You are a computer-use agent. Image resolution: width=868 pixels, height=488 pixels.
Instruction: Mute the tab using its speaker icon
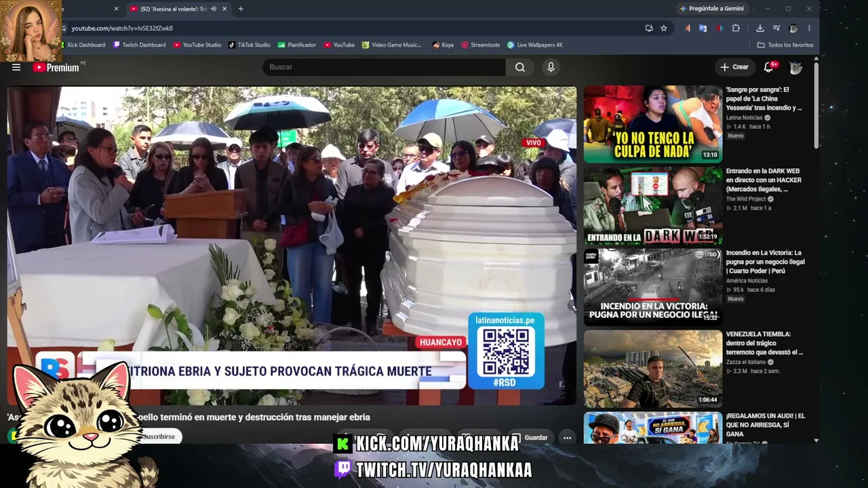(x=213, y=9)
